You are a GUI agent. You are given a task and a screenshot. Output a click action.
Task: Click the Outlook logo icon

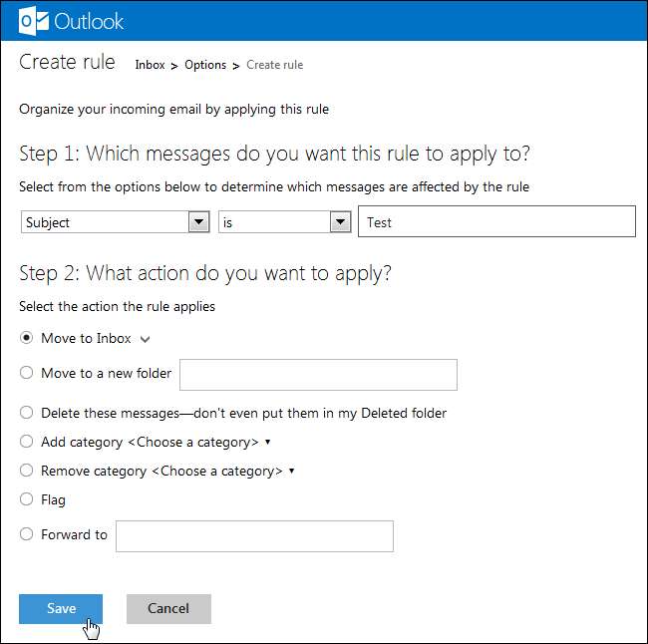tap(34, 20)
